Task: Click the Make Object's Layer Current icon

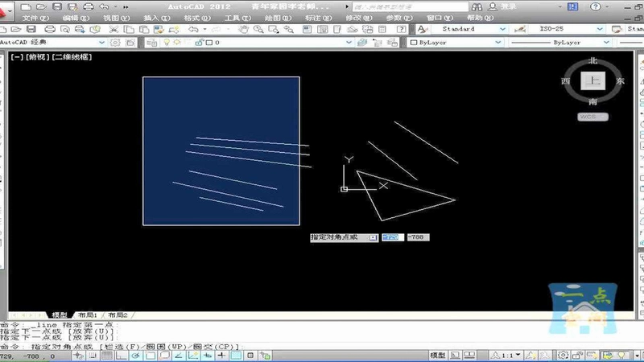Action: coord(362,43)
